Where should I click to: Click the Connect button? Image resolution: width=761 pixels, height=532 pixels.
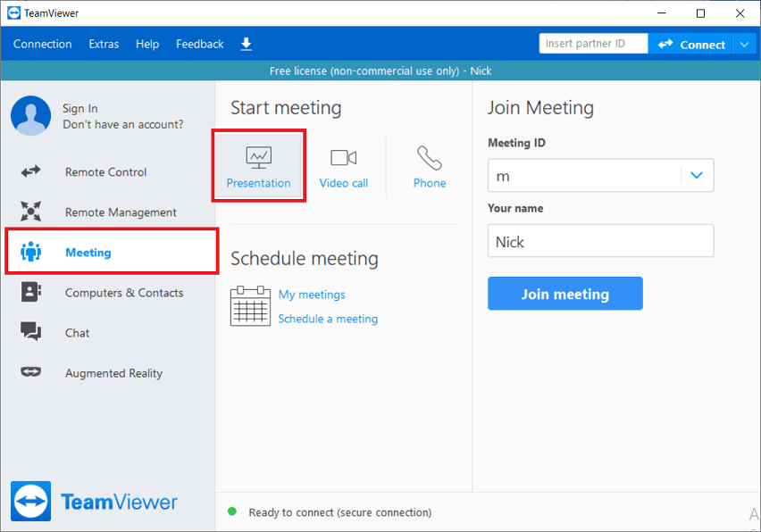[x=690, y=44]
